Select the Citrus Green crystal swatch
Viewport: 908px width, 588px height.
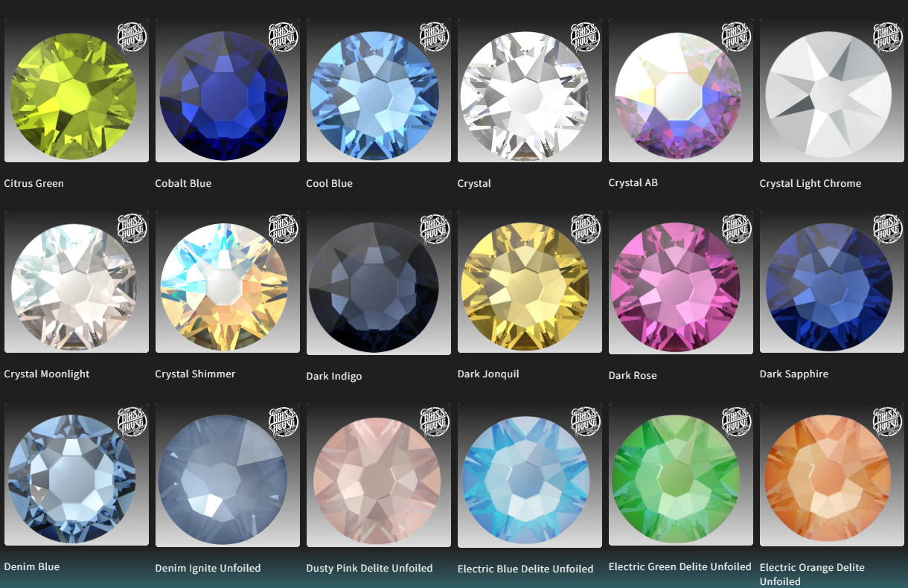coord(77,91)
